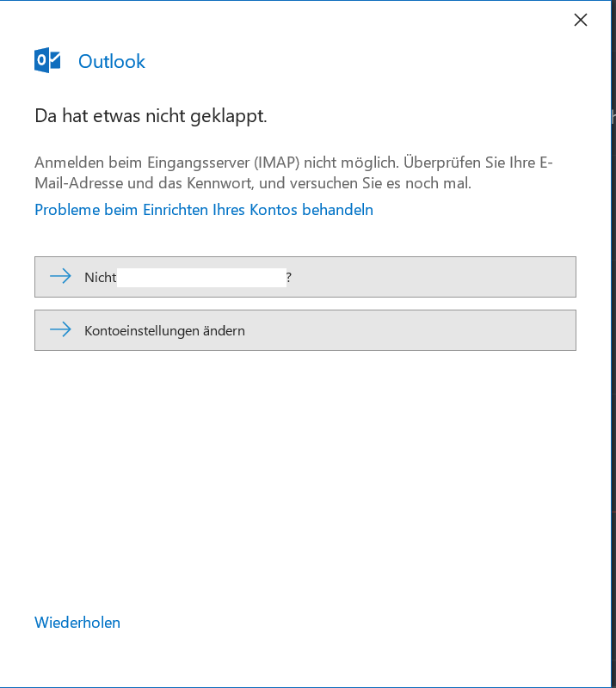Image resolution: width=616 pixels, height=688 pixels.
Task: Click 'Wiederholen' to retry the connection
Action: coord(77,622)
